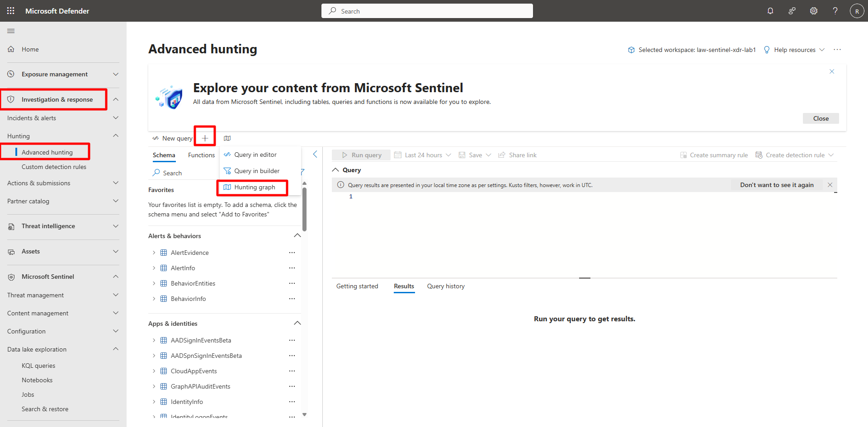The image size is (868, 427).
Task: Collapse the Alerts & behaviors schema group
Action: (297, 235)
